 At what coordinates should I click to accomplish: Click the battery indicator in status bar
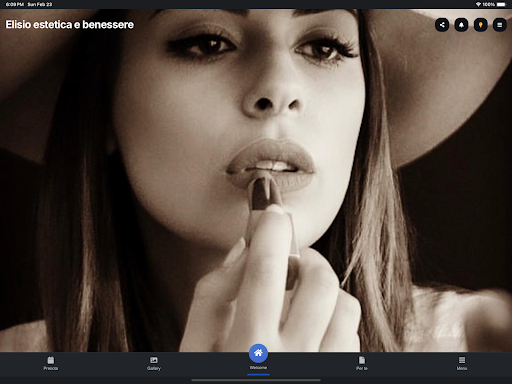click(x=501, y=4)
